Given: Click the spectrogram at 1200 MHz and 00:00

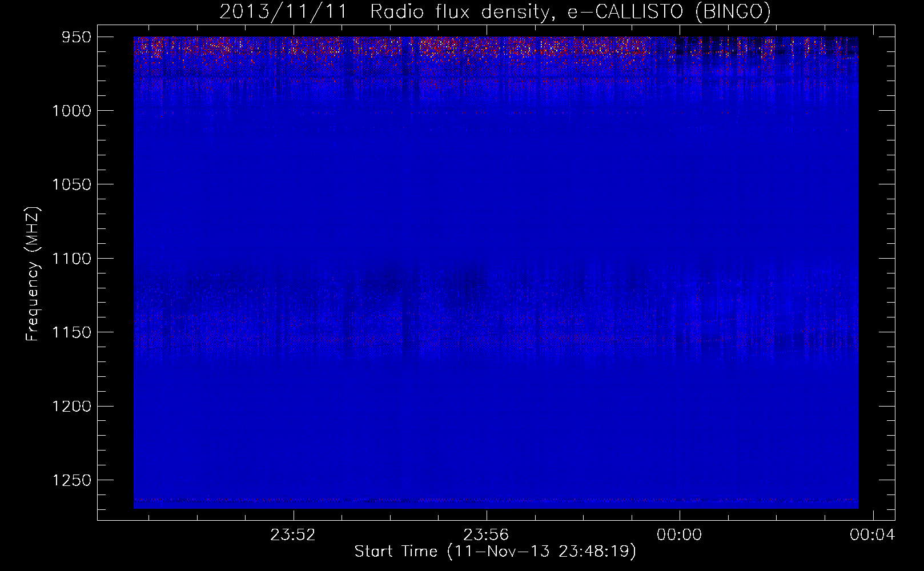Looking at the screenshot, I should point(679,406).
